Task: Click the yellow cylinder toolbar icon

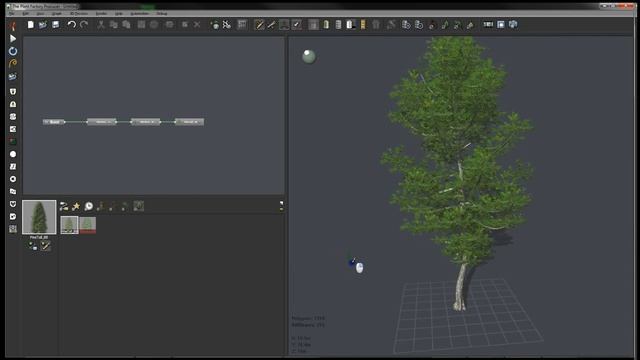Action: (x=326, y=25)
